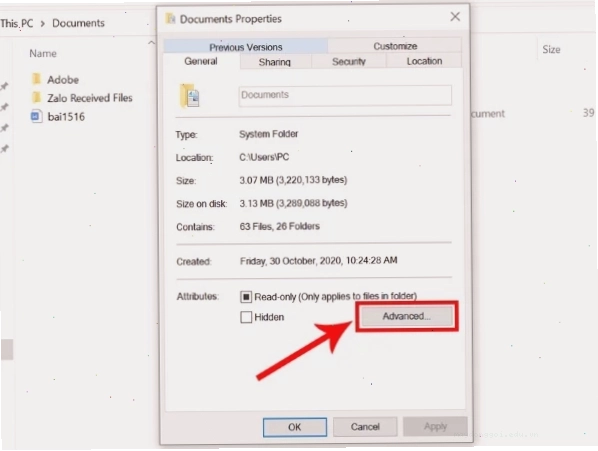Image resolution: width=598 pixels, height=451 pixels.
Task: Open Advanced attributes dialog
Action: (x=407, y=316)
